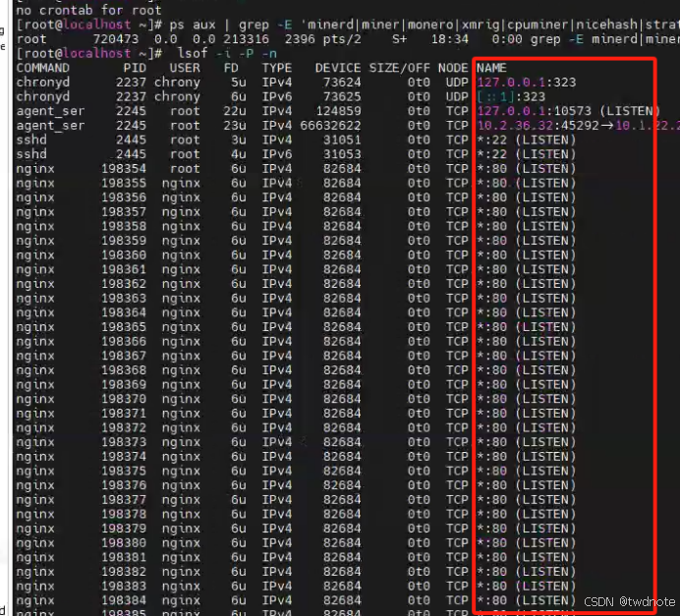Click device number 66632622

(x=330, y=126)
